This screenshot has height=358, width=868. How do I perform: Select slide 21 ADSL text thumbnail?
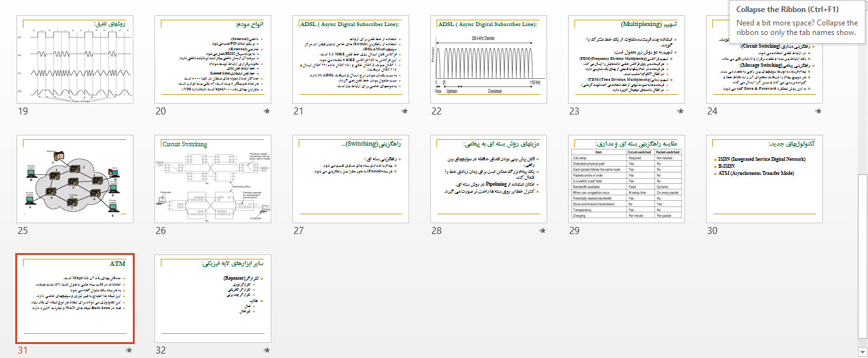tap(351, 60)
